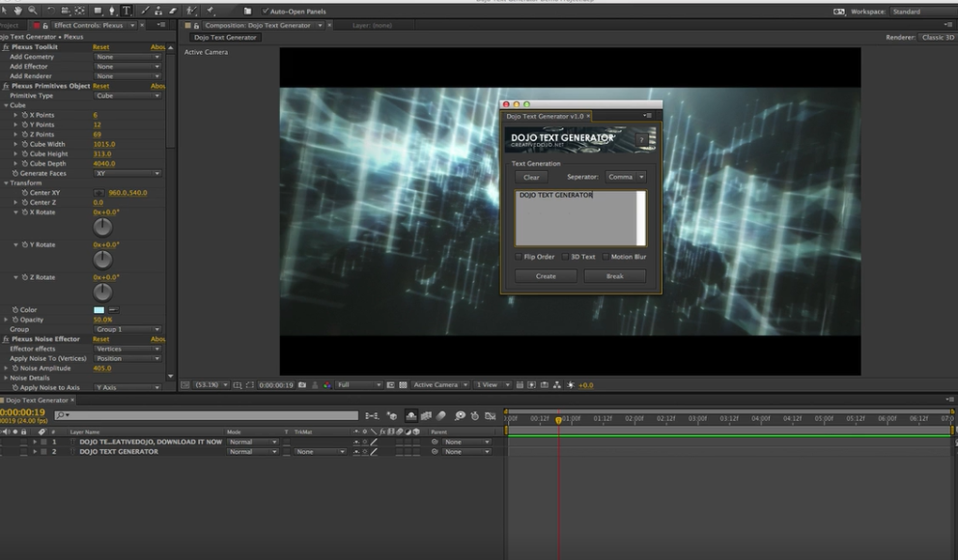958x560 pixels.
Task: Select the Unified Camera tool
Action: [66, 11]
